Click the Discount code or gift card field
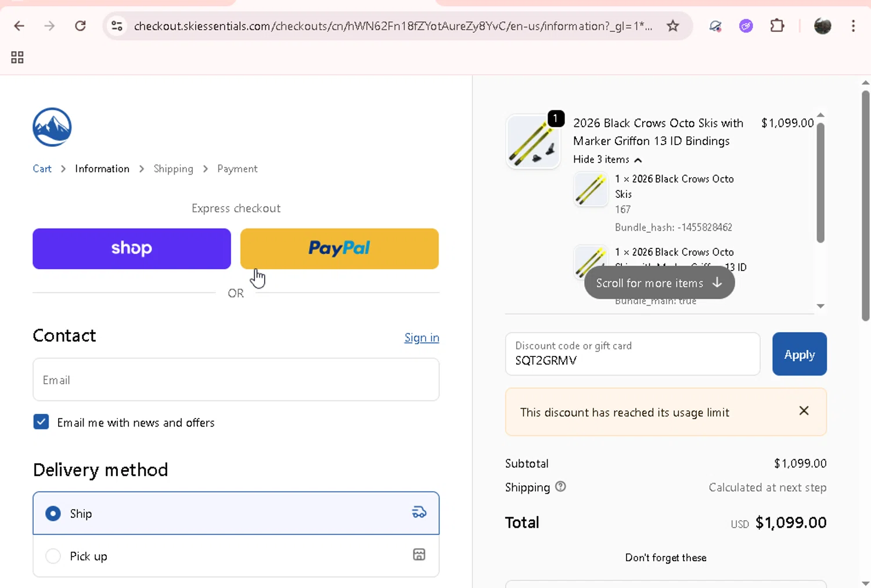Image resolution: width=871 pixels, height=588 pixels. 632,354
